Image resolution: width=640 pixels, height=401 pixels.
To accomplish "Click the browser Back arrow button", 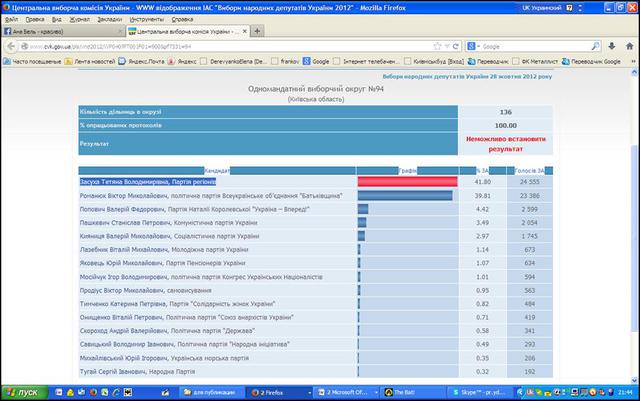I will click(x=12, y=46).
